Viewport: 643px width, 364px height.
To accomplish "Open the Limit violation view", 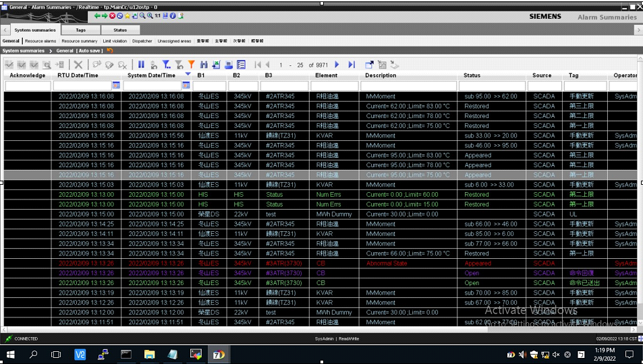I will [115, 41].
